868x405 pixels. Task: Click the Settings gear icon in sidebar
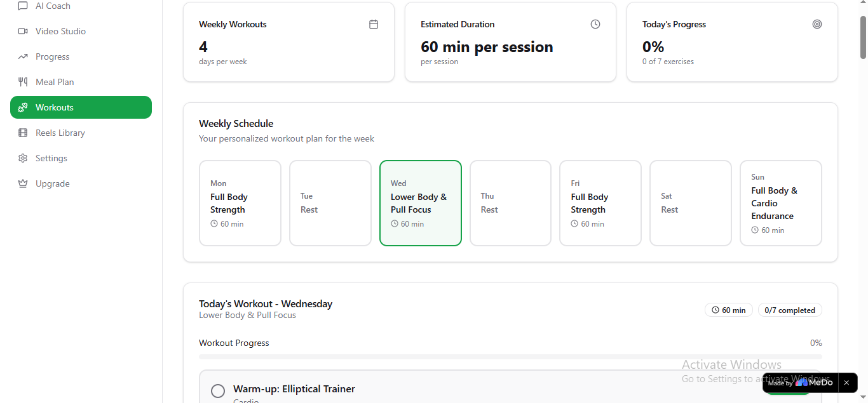(x=23, y=158)
